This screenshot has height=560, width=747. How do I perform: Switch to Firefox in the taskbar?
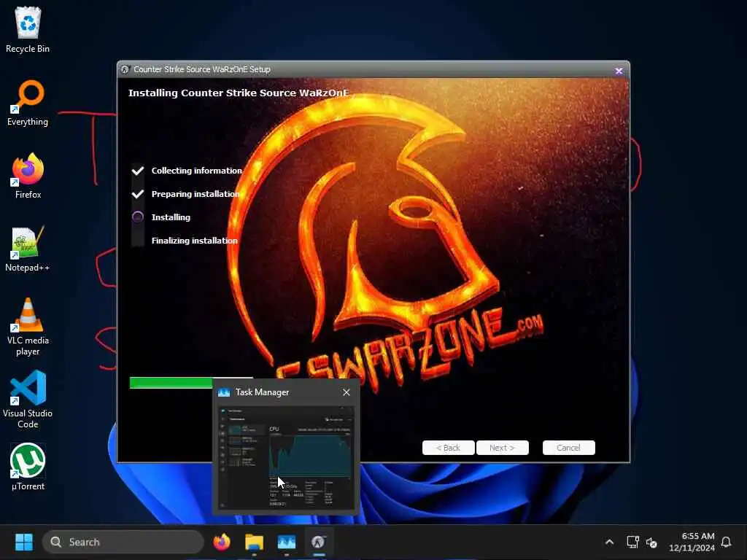222,542
